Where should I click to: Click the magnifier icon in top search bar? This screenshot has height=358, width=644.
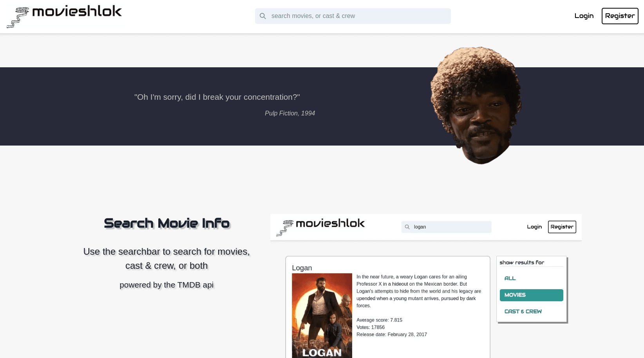pyautogui.click(x=263, y=16)
